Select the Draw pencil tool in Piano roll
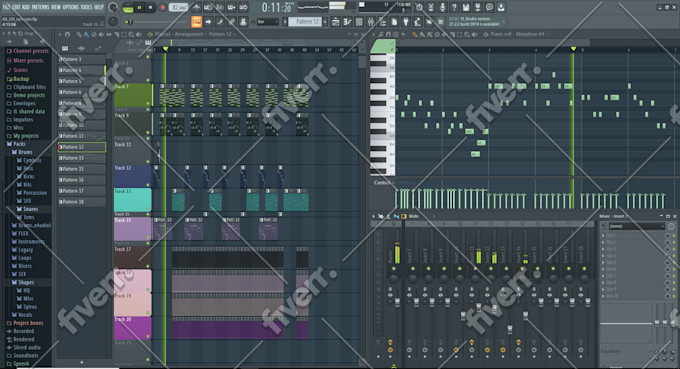The width and height of the screenshot is (680, 369). 415,35
